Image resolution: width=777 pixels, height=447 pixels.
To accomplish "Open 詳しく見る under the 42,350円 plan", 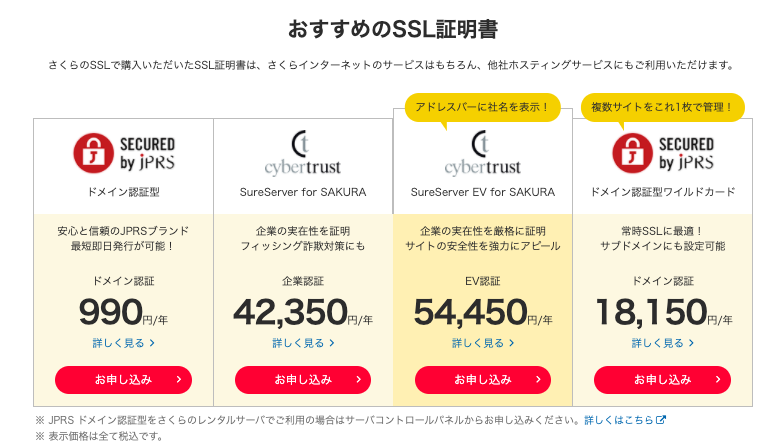I will [302, 343].
